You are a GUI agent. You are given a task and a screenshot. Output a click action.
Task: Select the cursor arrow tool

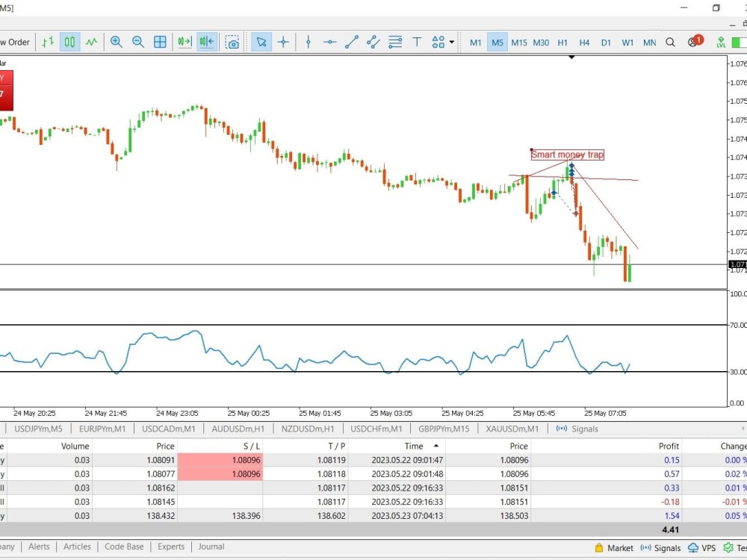point(261,42)
